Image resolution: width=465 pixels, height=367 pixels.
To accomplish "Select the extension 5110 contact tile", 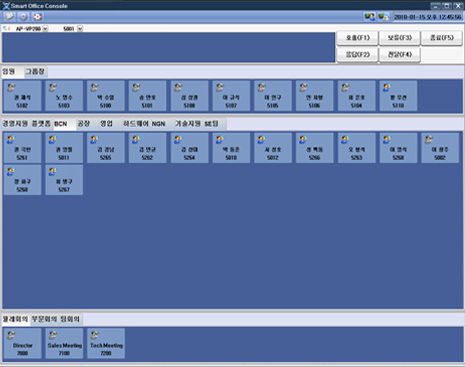I will 398,96.
